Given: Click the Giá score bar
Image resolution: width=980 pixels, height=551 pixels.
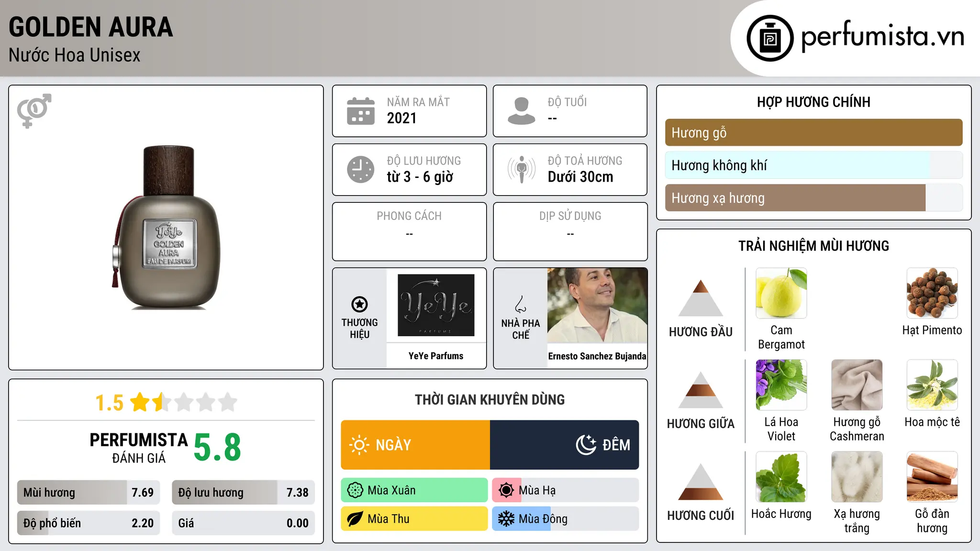Looking at the screenshot, I should pyautogui.click(x=243, y=523).
